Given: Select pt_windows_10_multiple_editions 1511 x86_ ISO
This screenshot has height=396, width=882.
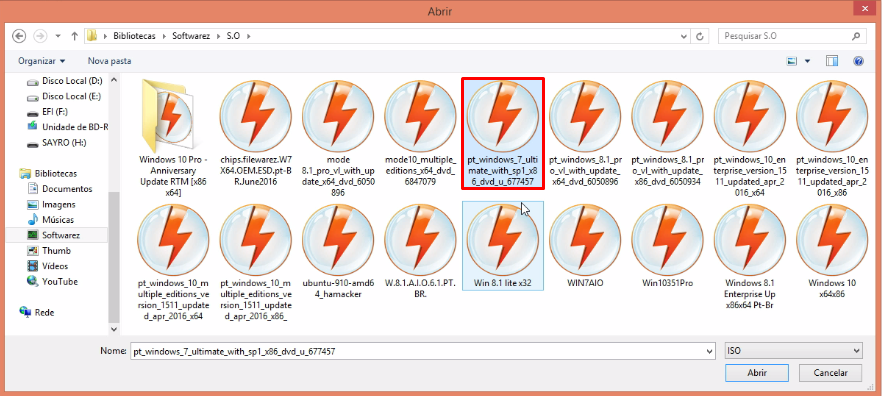Looking at the screenshot, I should 255,262.
